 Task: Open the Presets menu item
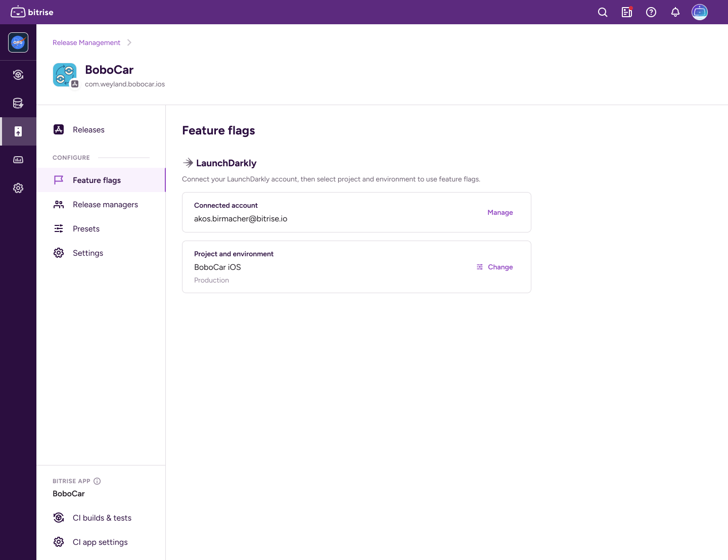[x=86, y=229]
